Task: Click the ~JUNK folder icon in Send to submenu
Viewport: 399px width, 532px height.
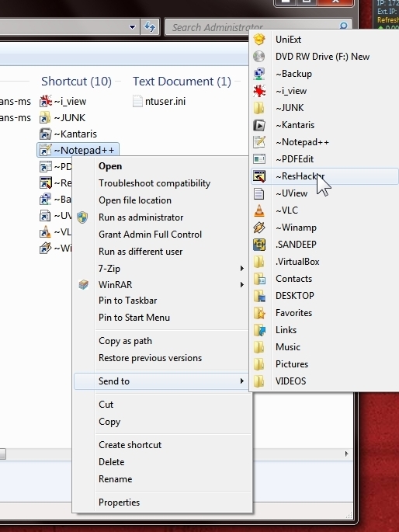Action: pos(259,108)
